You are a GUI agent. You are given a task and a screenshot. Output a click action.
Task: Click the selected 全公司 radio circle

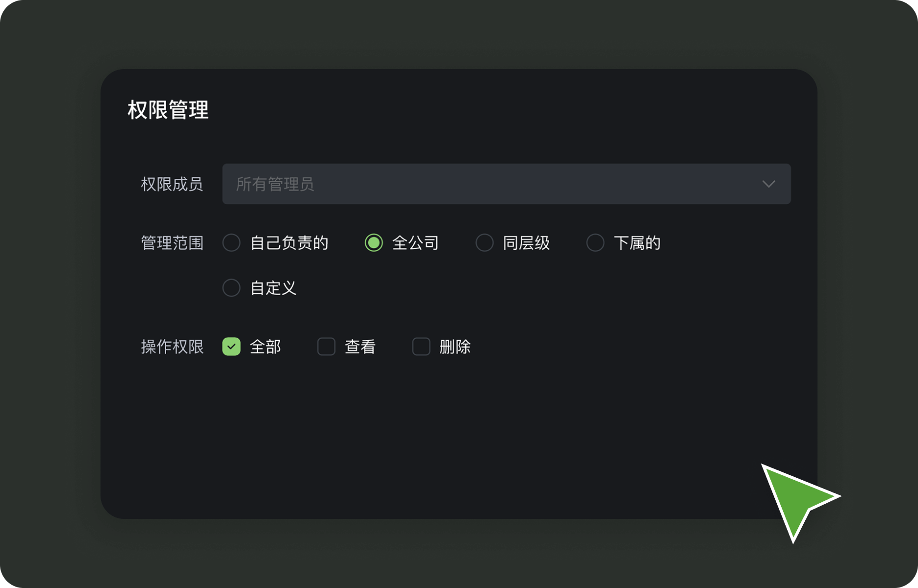click(374, 243)
